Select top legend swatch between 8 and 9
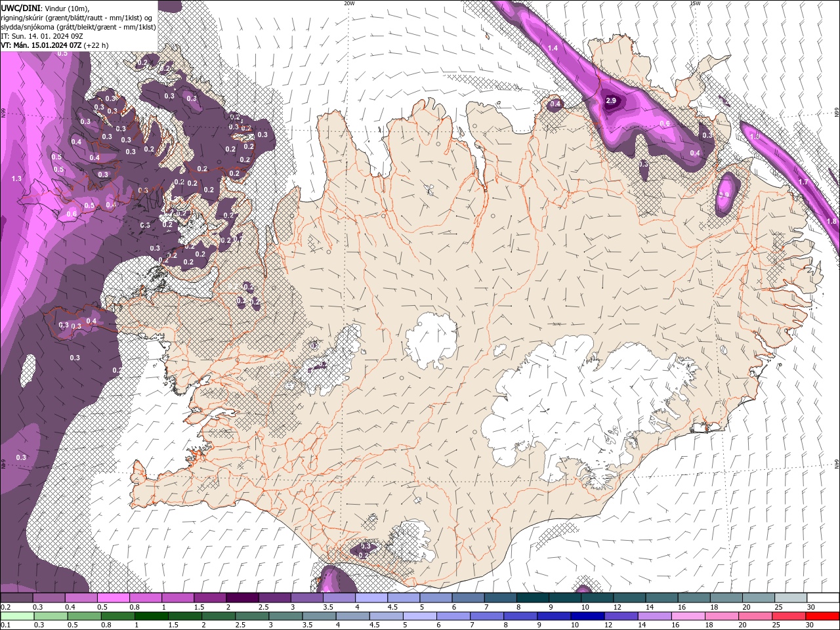Screen dimensions: 840x630 coord(532,598)
